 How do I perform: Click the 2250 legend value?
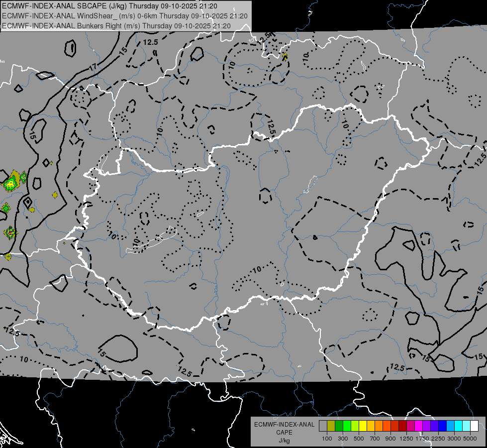[438, 439]
